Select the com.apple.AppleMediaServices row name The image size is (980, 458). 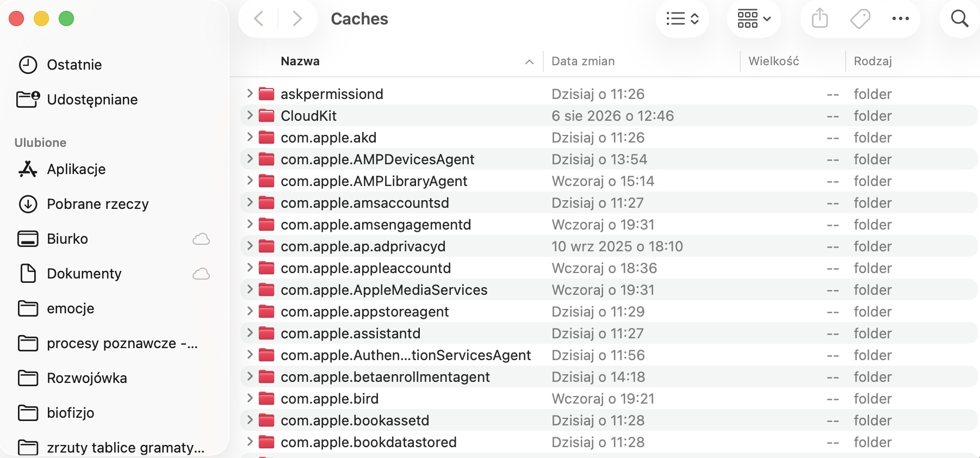coord(384,290)
